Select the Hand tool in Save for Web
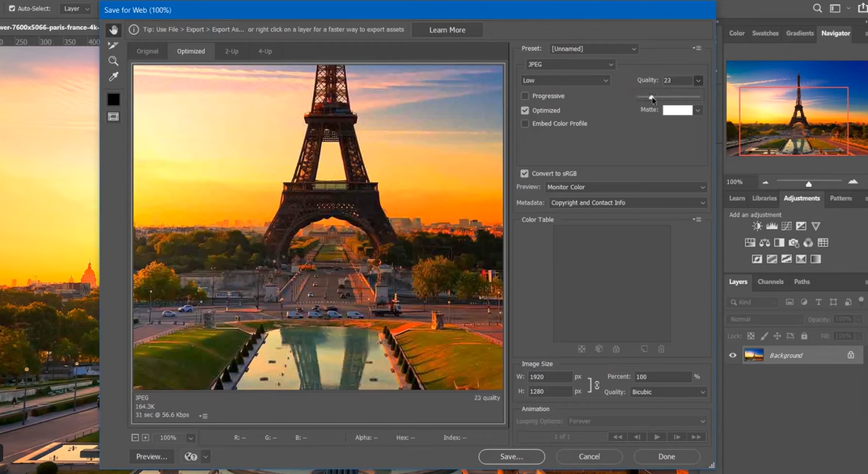The image size is (868, 474). coord(113,30)
